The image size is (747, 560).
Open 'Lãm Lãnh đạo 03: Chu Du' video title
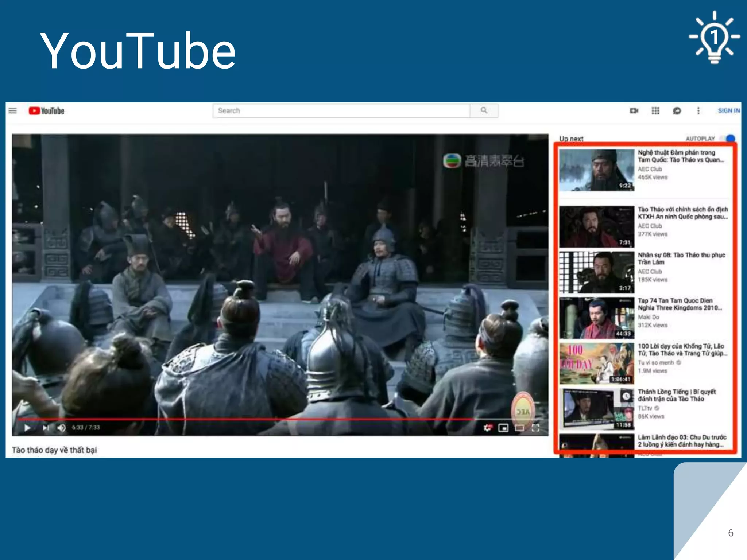(x=682, y=441)
